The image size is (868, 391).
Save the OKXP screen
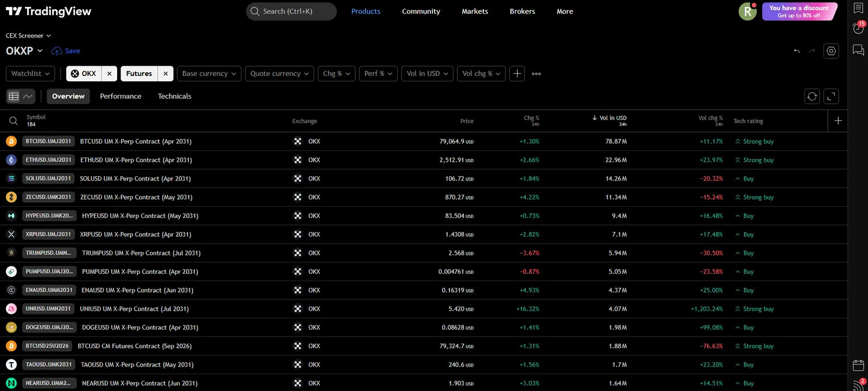(x=66, y=51)
